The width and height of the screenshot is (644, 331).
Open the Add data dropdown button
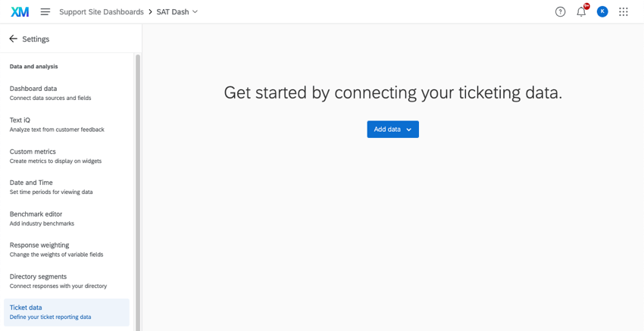coord(392,130)
